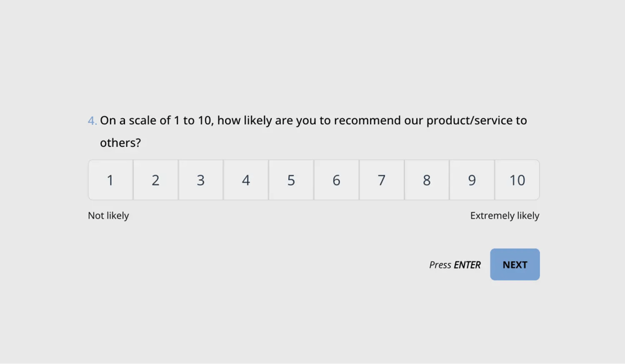Pick 3 as the recommendation score
Image resolution: width=625 pixels, height=364 pixels.
tap(201, 180)
